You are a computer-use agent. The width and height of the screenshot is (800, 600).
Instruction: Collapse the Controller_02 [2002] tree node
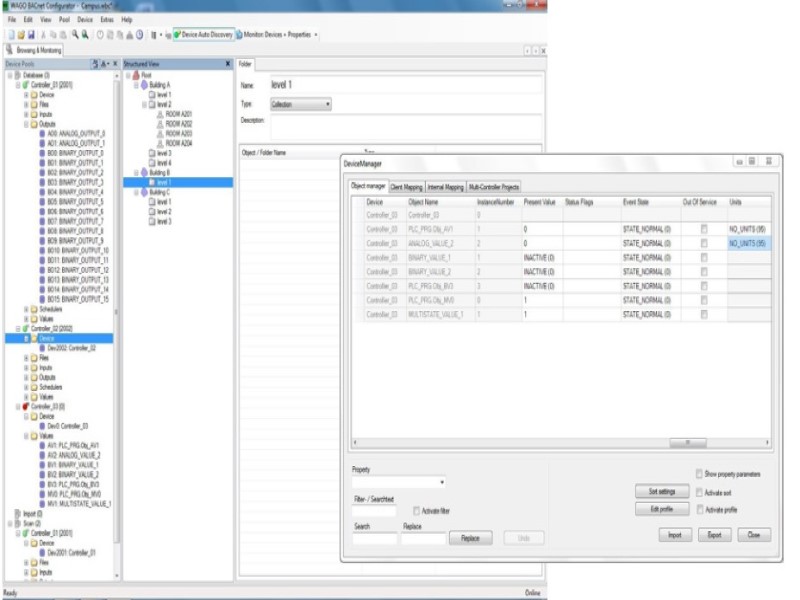[x=18, y=329]
